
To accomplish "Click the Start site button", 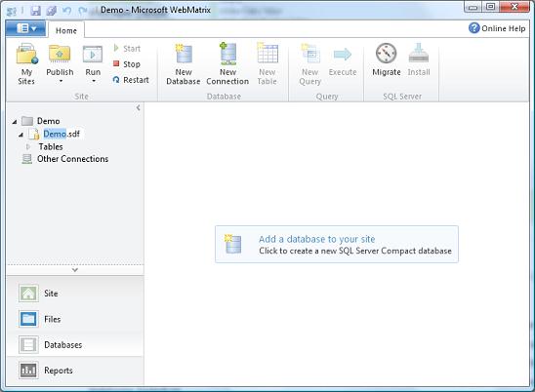I will tap(127, 49).
